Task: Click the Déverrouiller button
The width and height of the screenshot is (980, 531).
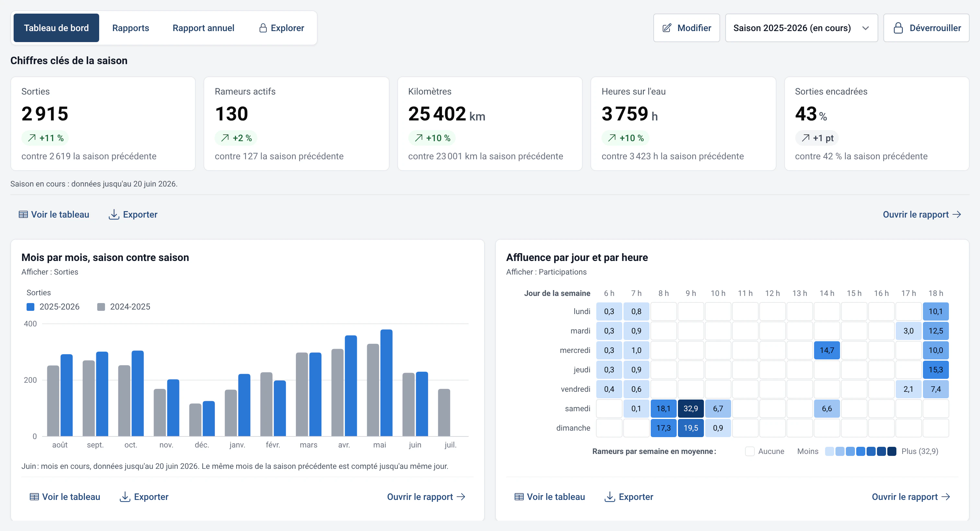Action: click(x=926, y=28)
